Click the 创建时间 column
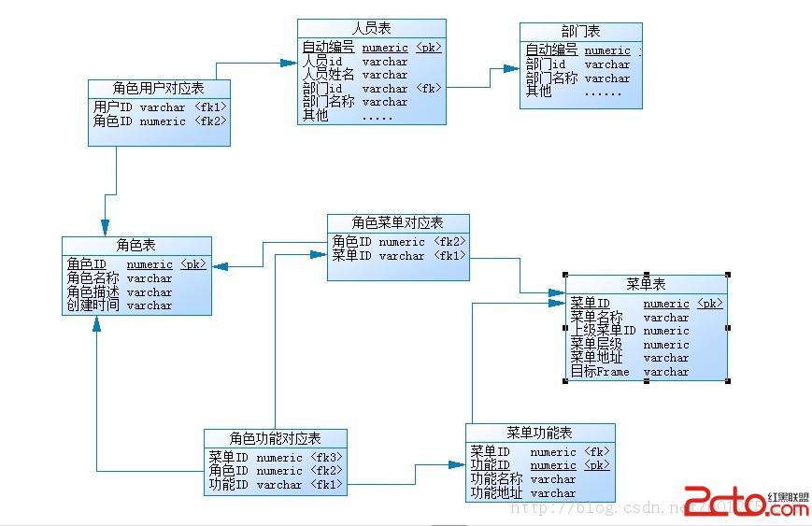The height and width of the screenshot is (526, 812). click(119, 306)
